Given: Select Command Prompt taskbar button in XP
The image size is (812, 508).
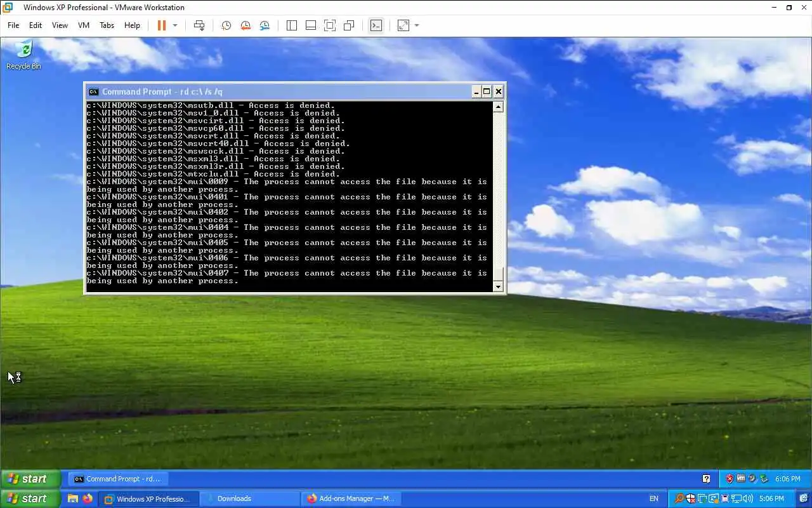Looking at the screenshot, I should [118, 479].
